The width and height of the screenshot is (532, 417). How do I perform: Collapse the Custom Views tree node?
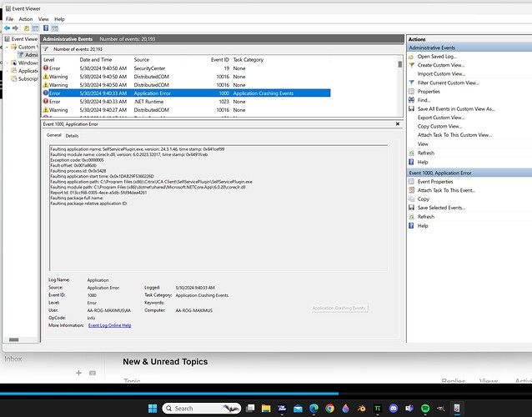click(8, 47)
